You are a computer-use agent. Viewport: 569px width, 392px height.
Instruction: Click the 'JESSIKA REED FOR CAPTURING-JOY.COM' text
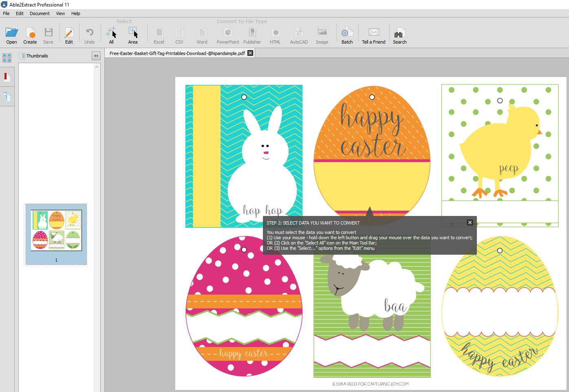pyautogui.click(x=371, y=384)
